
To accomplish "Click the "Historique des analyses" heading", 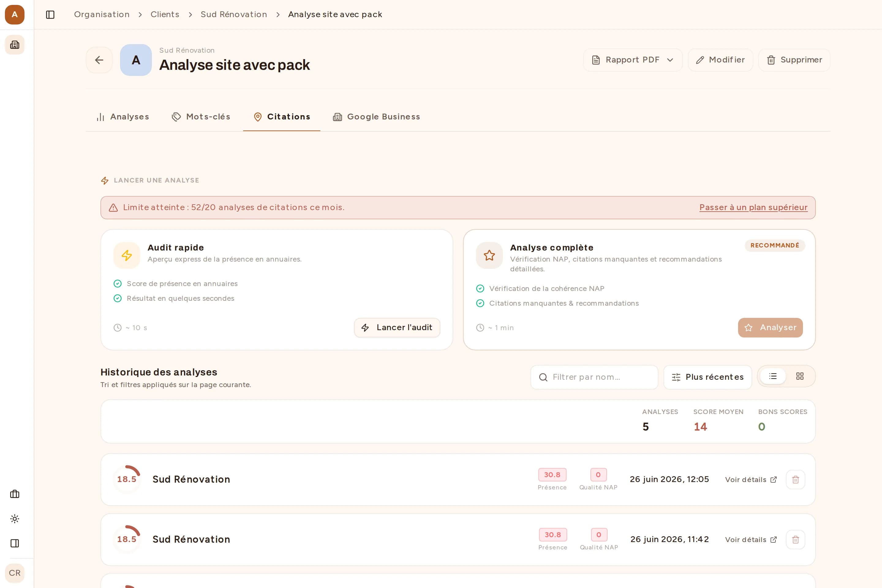I will (159, 372).
